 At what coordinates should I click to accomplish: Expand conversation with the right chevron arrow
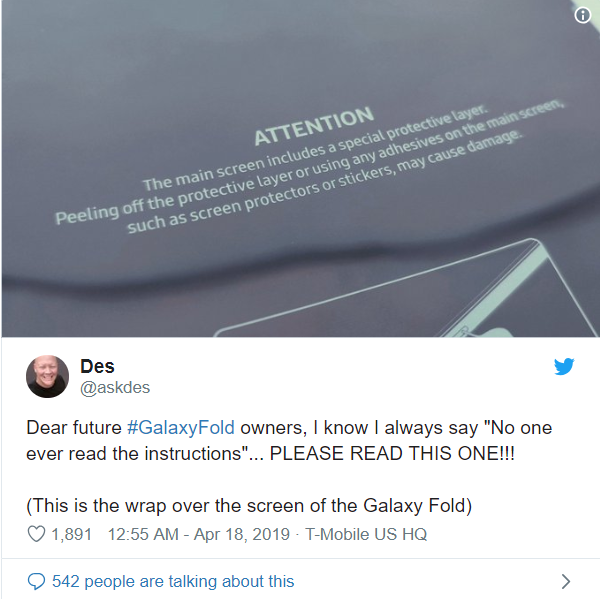(566, 581)
